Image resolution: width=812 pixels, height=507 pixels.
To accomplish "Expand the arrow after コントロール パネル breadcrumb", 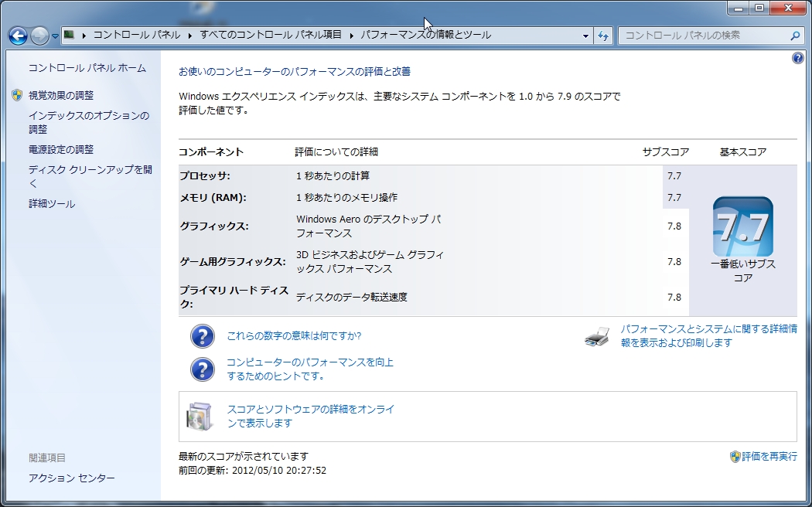I will tap(190, 36).
